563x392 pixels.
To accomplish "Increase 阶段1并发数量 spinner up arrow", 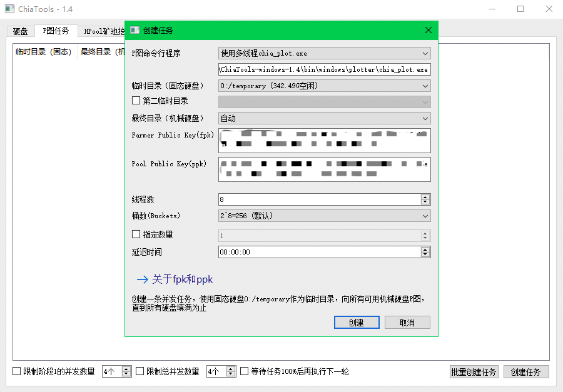I will [126, 369].
